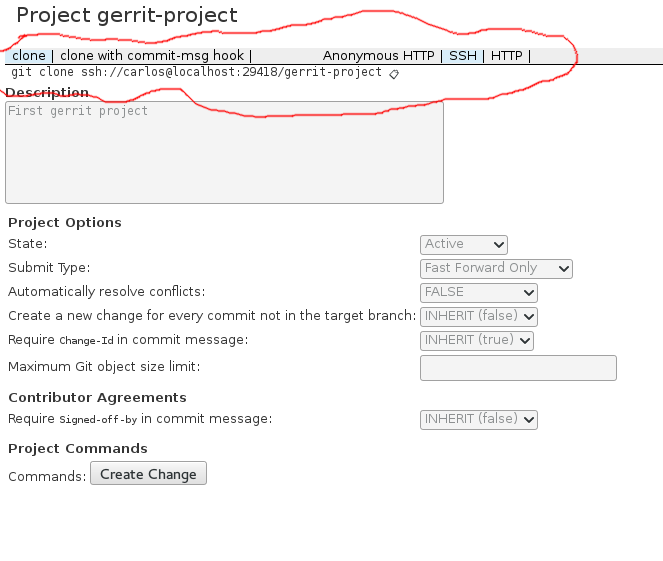
Task: Click the Submit Type dropdown chevron arrow
Action: [x=563, y=269]
